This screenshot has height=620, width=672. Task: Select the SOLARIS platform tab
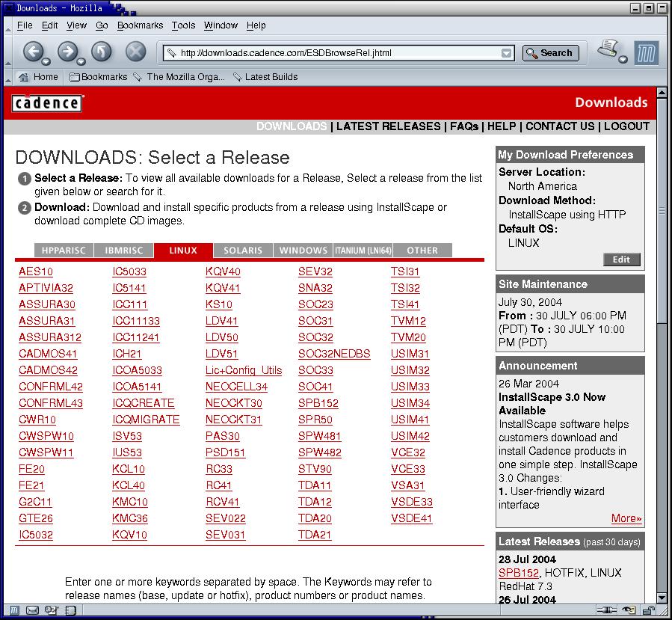[x=243, y=251]
